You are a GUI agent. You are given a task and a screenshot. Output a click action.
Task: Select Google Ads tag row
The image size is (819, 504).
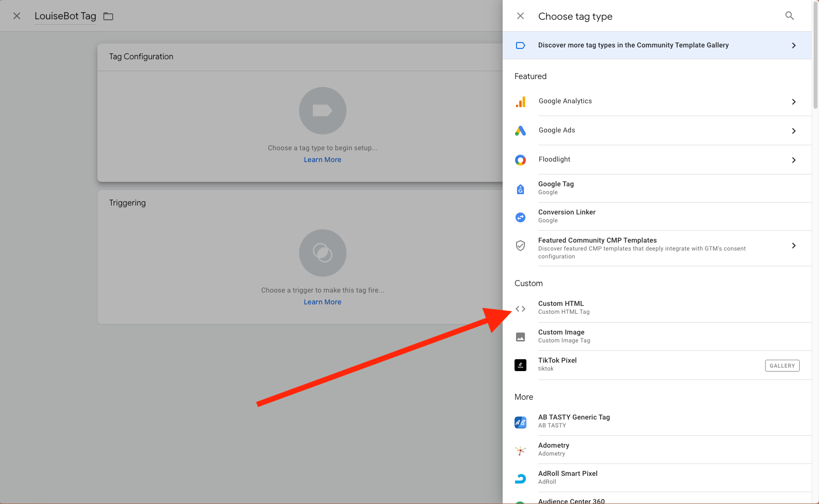click(x=657, y=130)
